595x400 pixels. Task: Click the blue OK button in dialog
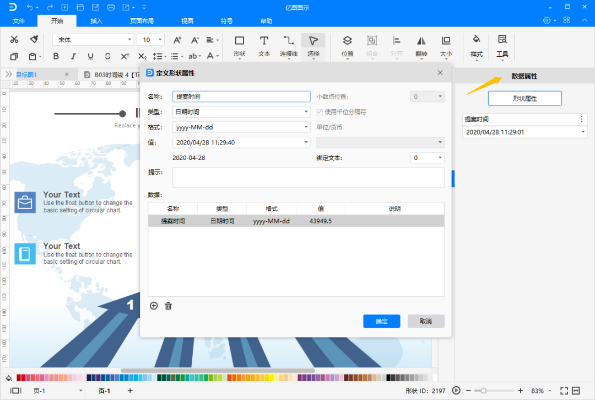(x=381, y=321)
